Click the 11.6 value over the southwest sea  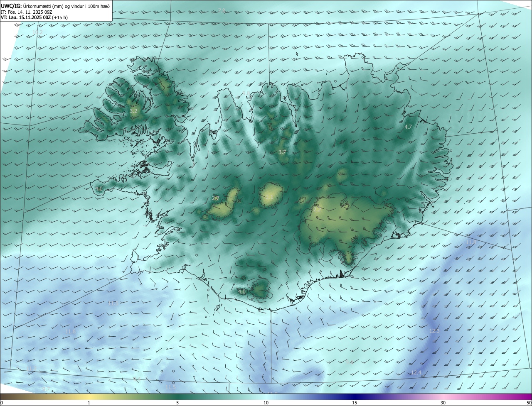(x=71, y=332)
